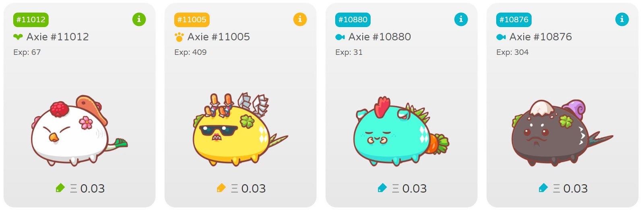
Task: Click aquatic fish icon beside Axie #10880
Action: point(340,37)
